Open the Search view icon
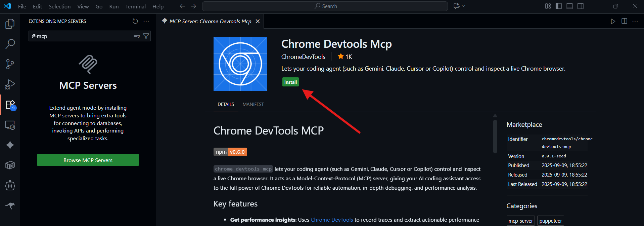This screenshot has height=226, width=644. pos(10,44)
